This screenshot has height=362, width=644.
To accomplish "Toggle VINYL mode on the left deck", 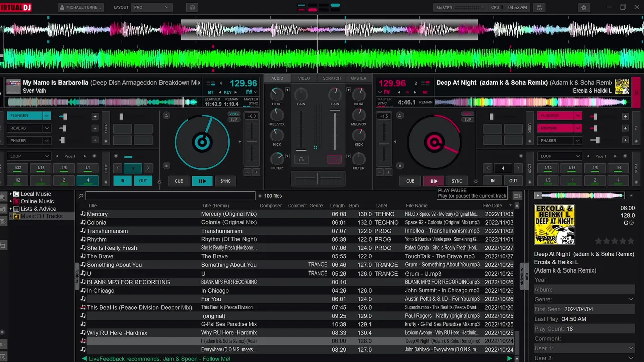I will tap(233, 114).
